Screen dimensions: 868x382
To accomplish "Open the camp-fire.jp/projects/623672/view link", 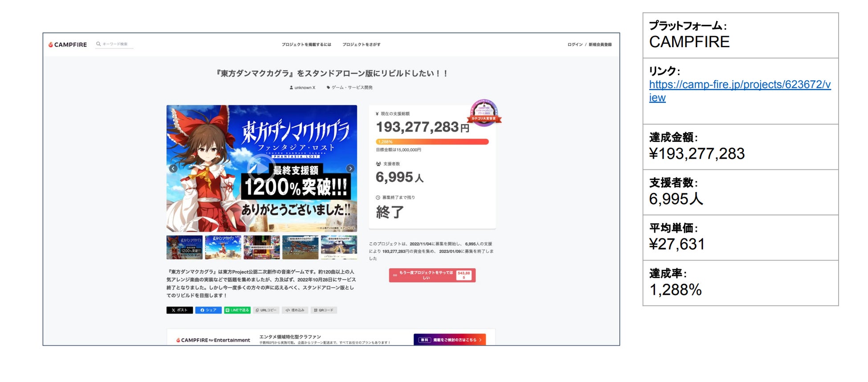I will 740,91.
